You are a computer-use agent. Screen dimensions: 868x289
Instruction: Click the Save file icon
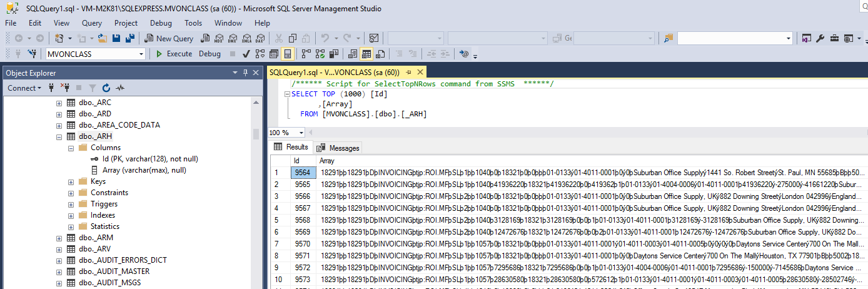[x=116, y=38]
